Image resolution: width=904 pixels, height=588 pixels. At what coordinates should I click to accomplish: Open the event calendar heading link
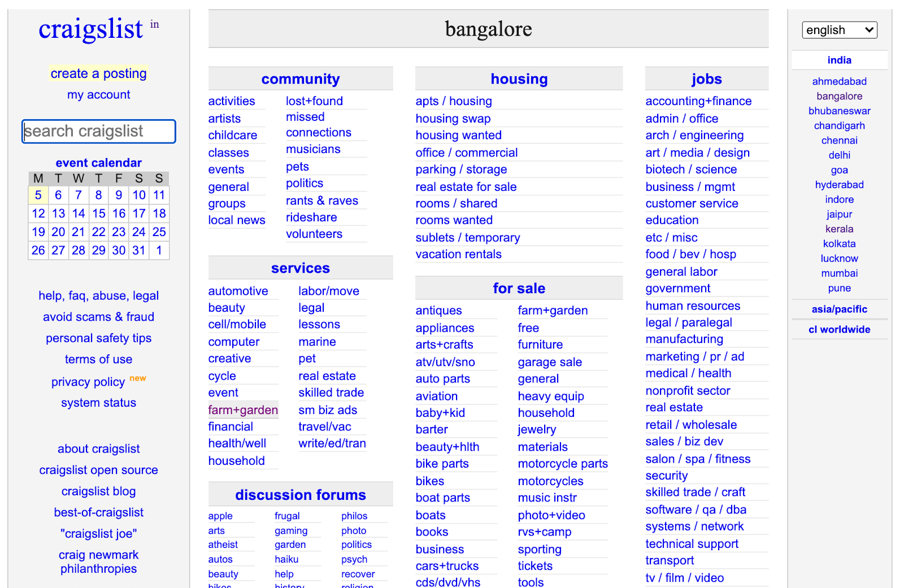99,163
